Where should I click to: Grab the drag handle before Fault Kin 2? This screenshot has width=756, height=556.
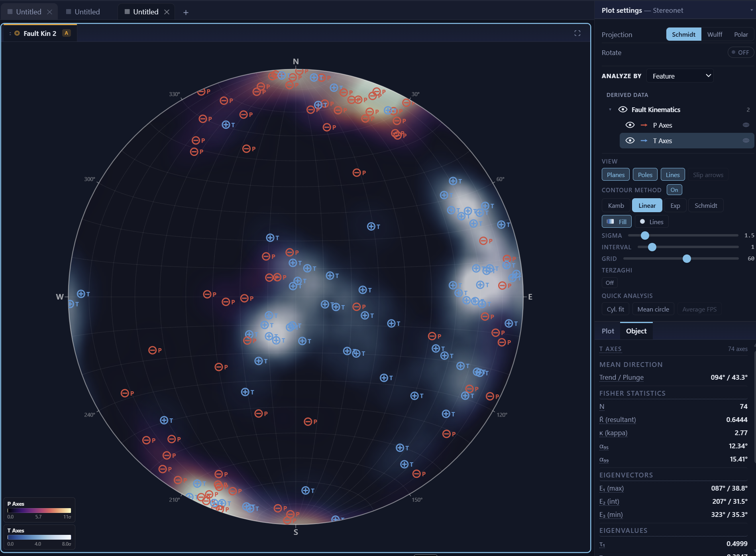tap(10, 34)
